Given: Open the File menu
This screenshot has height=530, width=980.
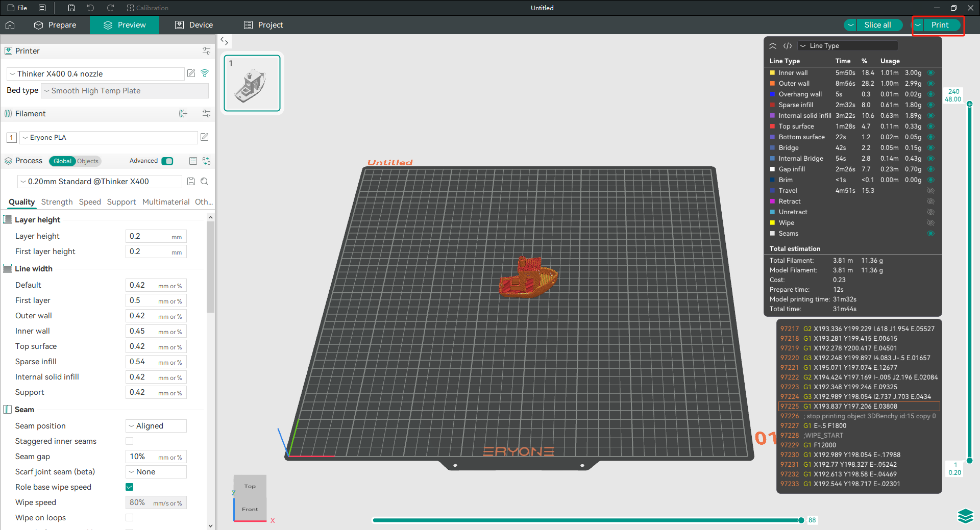Looking at the screenshot, I should 17,8.
